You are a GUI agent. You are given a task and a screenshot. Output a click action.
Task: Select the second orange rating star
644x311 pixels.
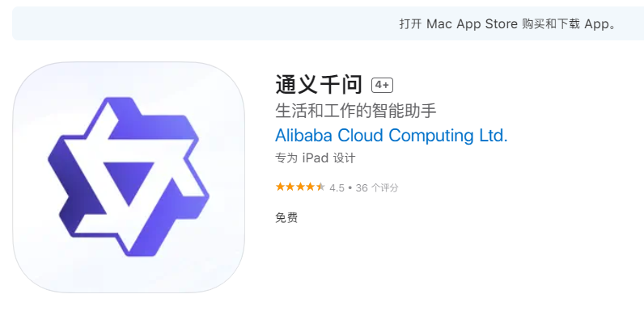point(290,187)
